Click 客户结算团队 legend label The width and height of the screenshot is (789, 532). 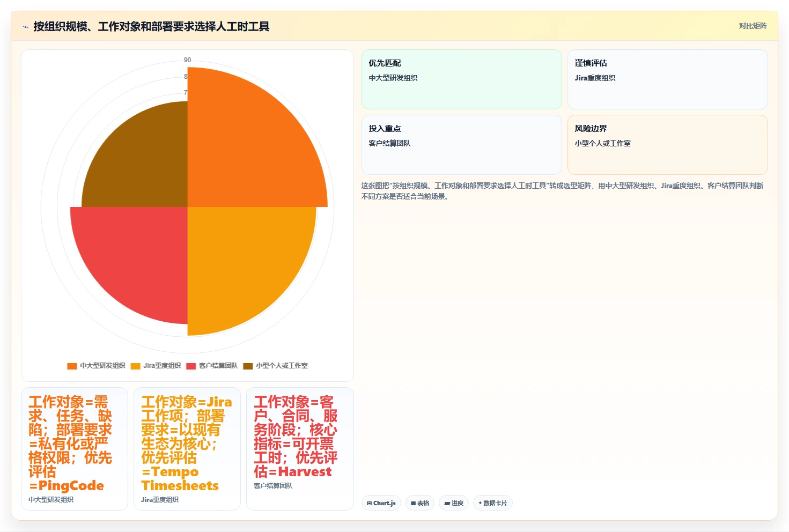(x=218, y=366)
